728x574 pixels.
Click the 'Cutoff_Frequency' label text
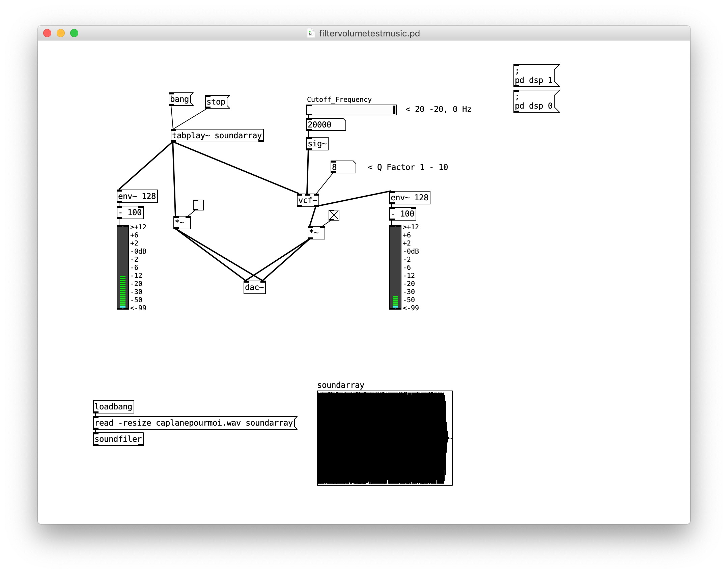[339, 99]
